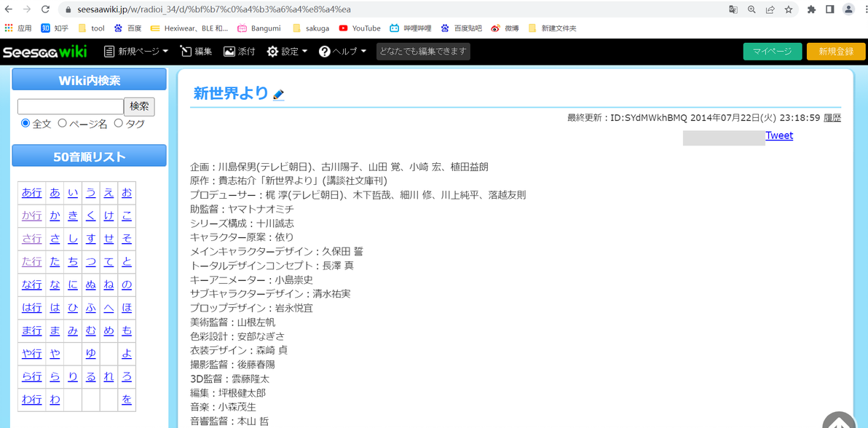Image resolution: width=868 pixels, height=428 pixels.
Task: Open the さ行 index link
Action: tap(31, 239)
